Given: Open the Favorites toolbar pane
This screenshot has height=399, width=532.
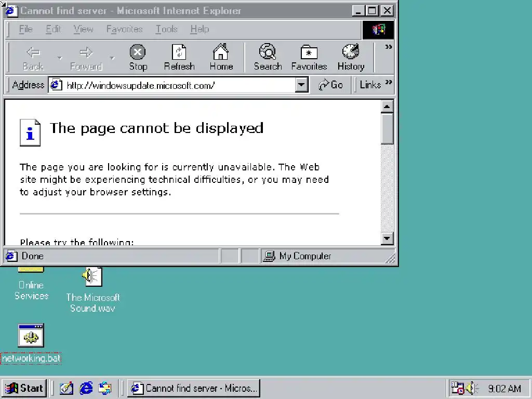Looking at the screenshot, I should click(x=309, y=58).
